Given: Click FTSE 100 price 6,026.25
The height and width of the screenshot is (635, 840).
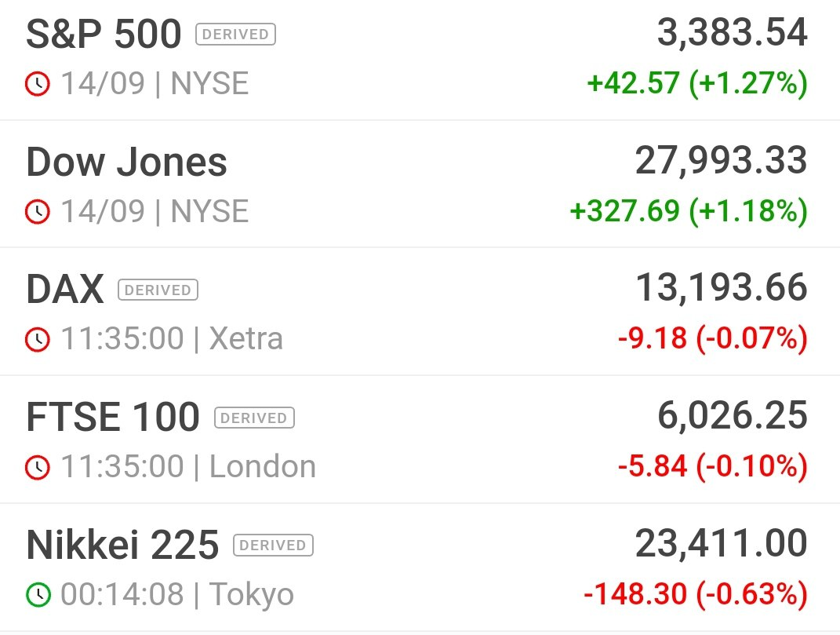Looking at the screenshot, I should pos(733,416).
